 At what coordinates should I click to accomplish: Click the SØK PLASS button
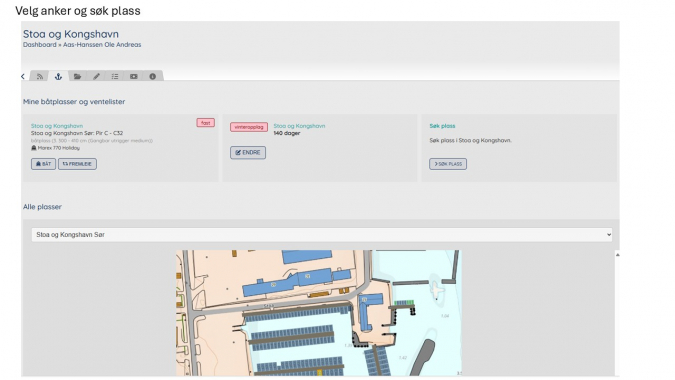coord(448,164)
